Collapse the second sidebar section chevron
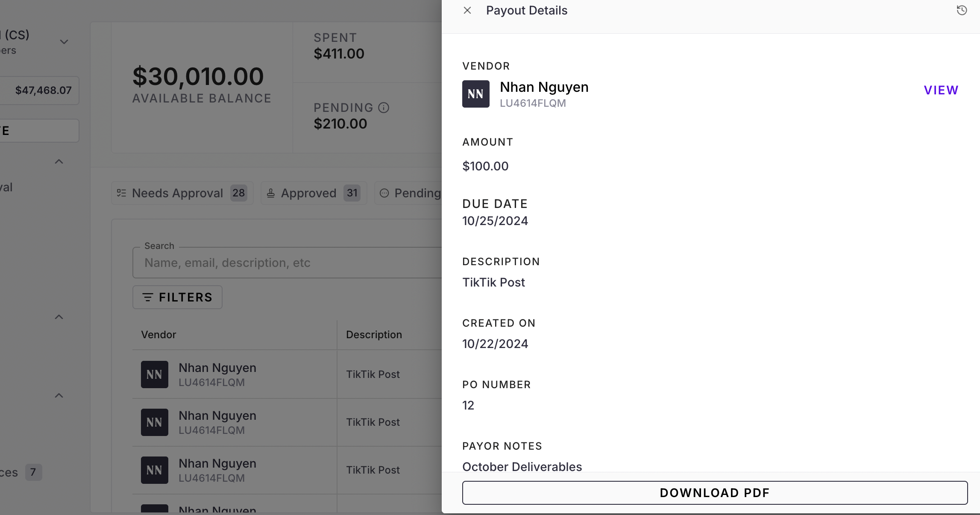The image size is (980, 515). (x=59, y=317)
